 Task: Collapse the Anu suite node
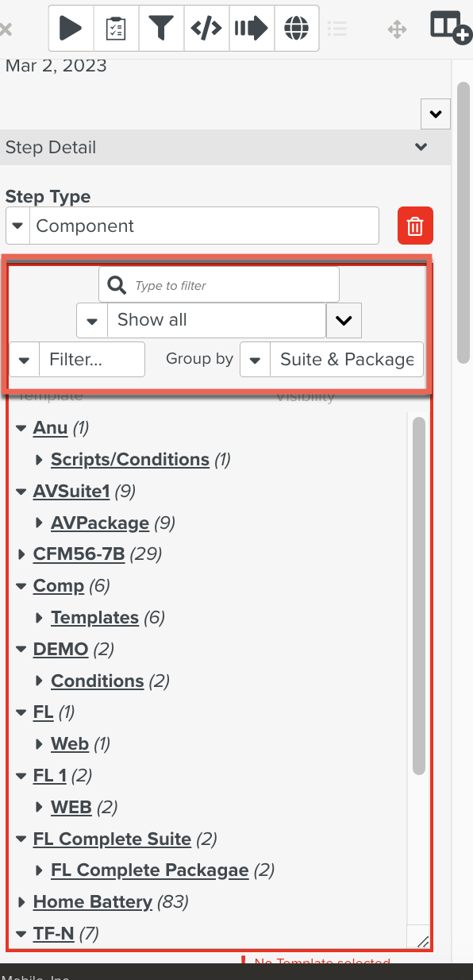click(21, 428)
